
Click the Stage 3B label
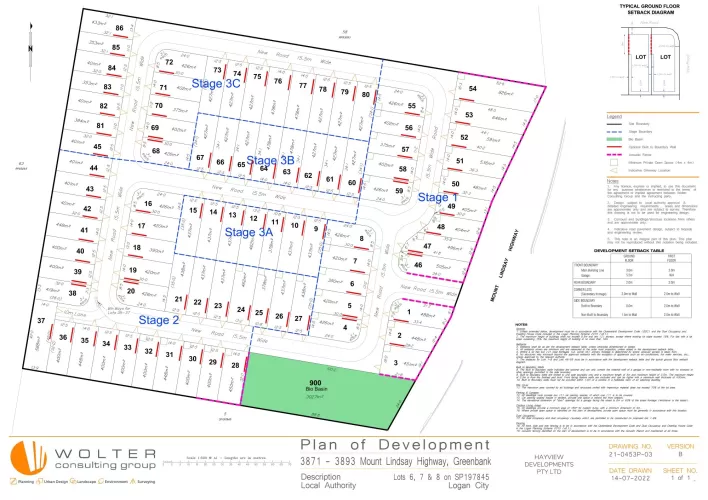270,160
